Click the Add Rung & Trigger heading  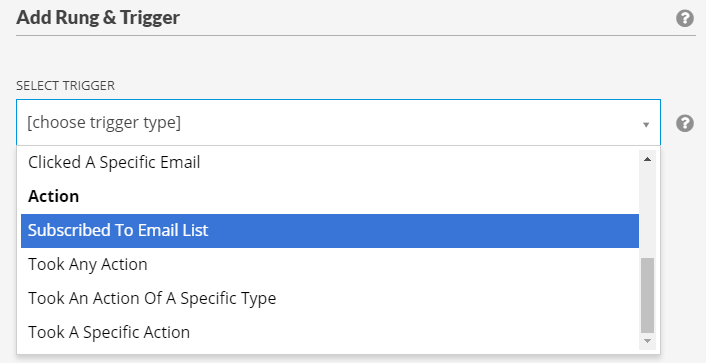click(x=98, y=18)
